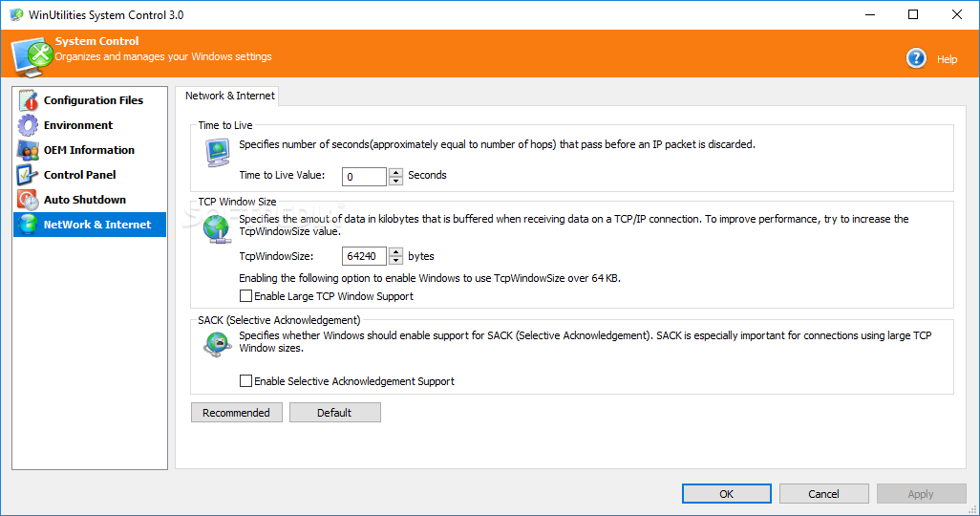Click the Recommended button
The width and height of the screenshot is (980, 516).
point(236,413)
